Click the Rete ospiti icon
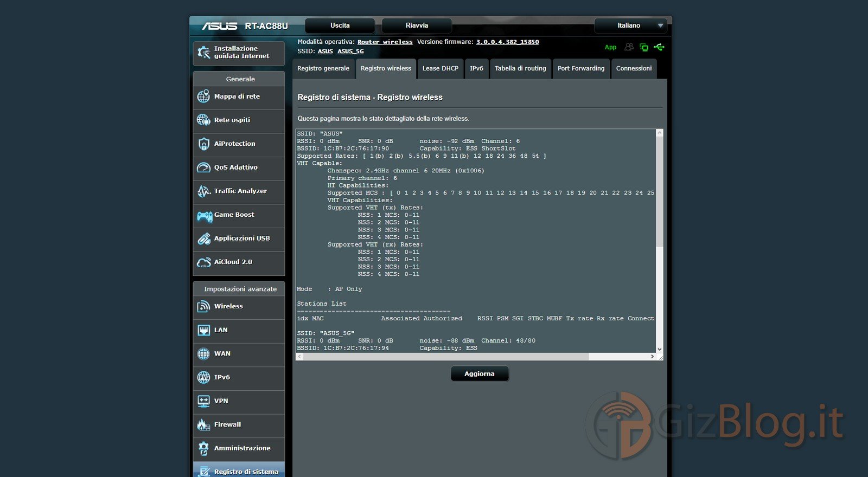 [x=203, y=120]
